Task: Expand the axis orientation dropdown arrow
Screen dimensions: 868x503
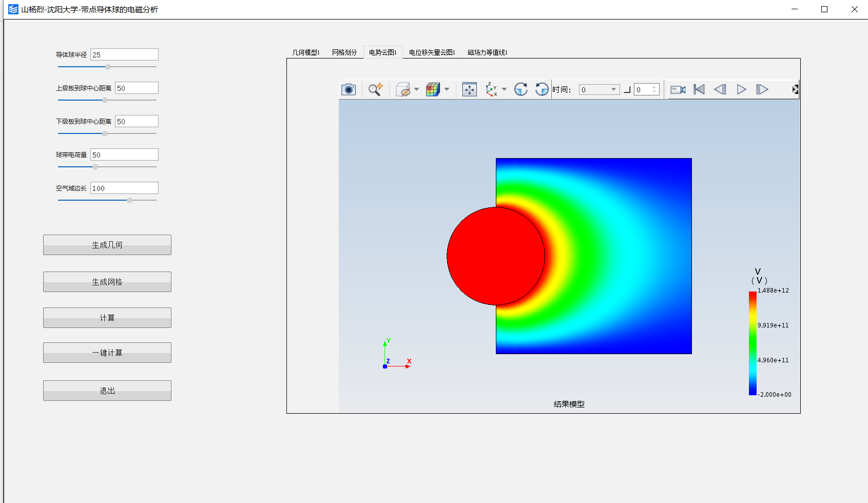Action: [x=504, y=89]
